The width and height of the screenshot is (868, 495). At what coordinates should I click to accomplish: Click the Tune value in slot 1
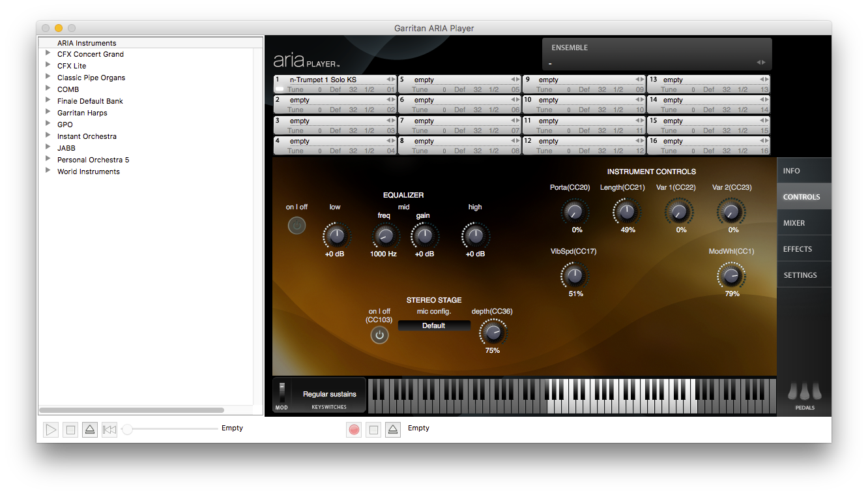point(320,89)
